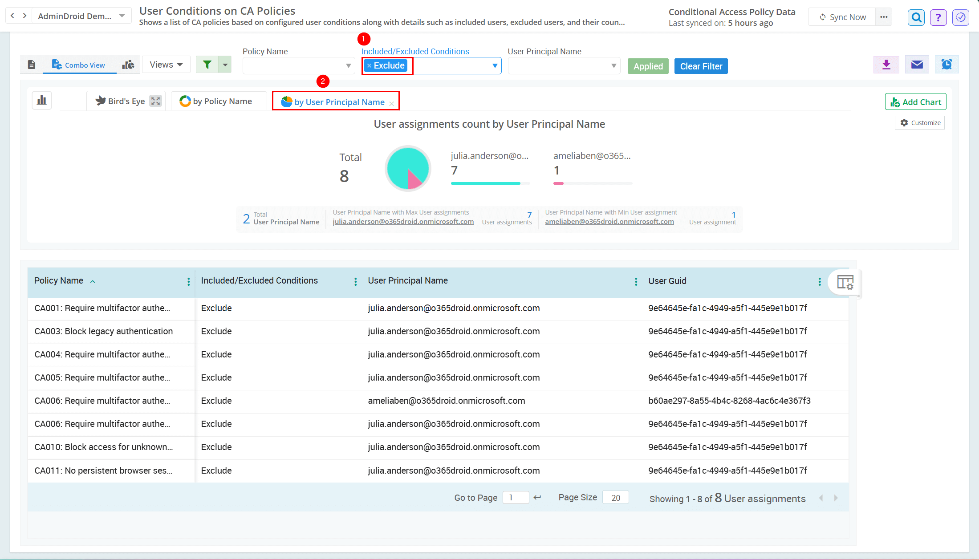Screen dimensions: 979x560
Task: Click the bar chart toggle icon
Action: click(x=42, y=100)
